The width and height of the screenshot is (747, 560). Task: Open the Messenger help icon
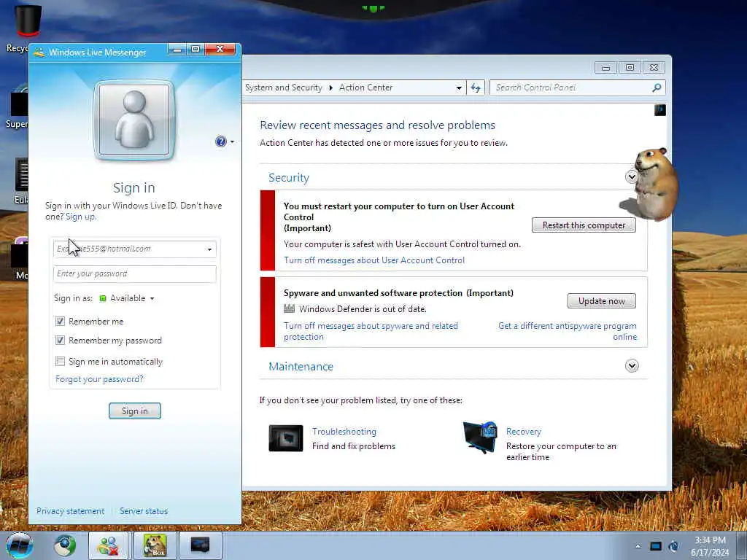[x=220, y=141]
